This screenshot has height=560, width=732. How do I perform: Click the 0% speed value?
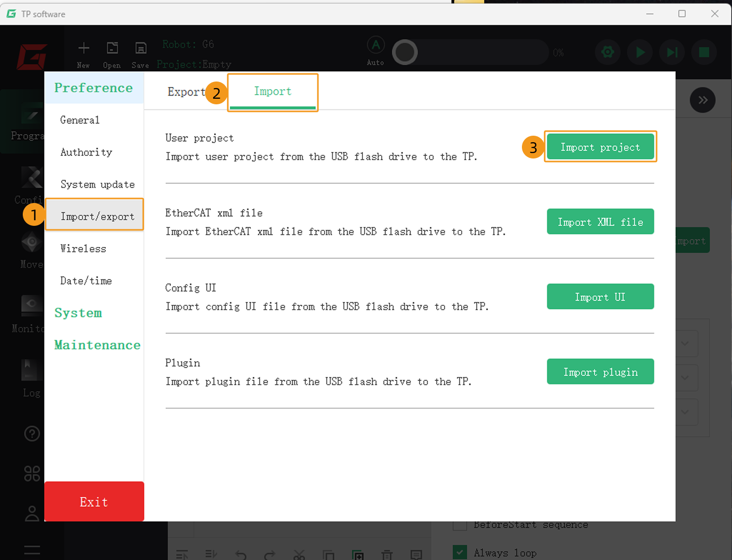click(558, 53)
